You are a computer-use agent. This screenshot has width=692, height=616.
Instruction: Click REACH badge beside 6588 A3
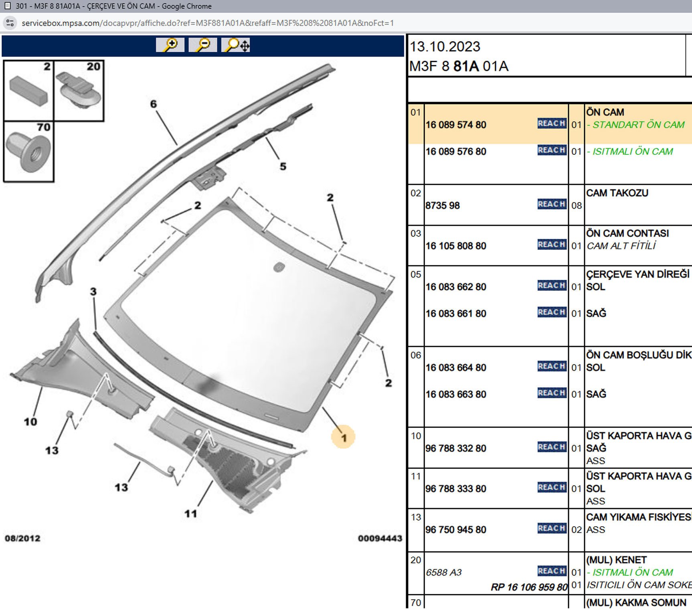552,571
